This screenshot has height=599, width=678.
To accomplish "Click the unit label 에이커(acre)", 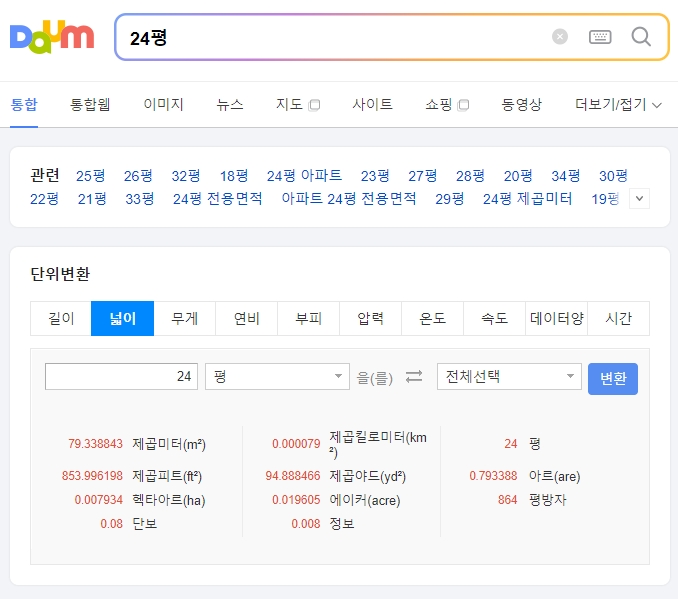I will 365,500.
